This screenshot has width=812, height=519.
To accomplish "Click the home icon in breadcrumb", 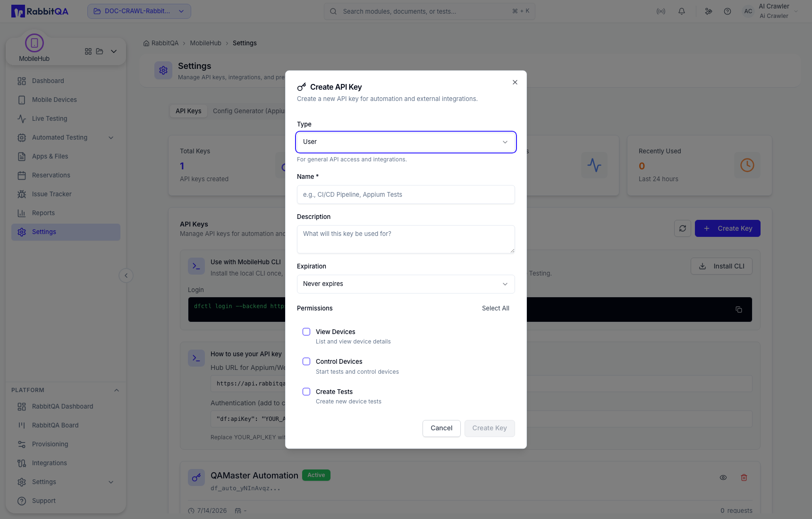I will coord(146,43).
